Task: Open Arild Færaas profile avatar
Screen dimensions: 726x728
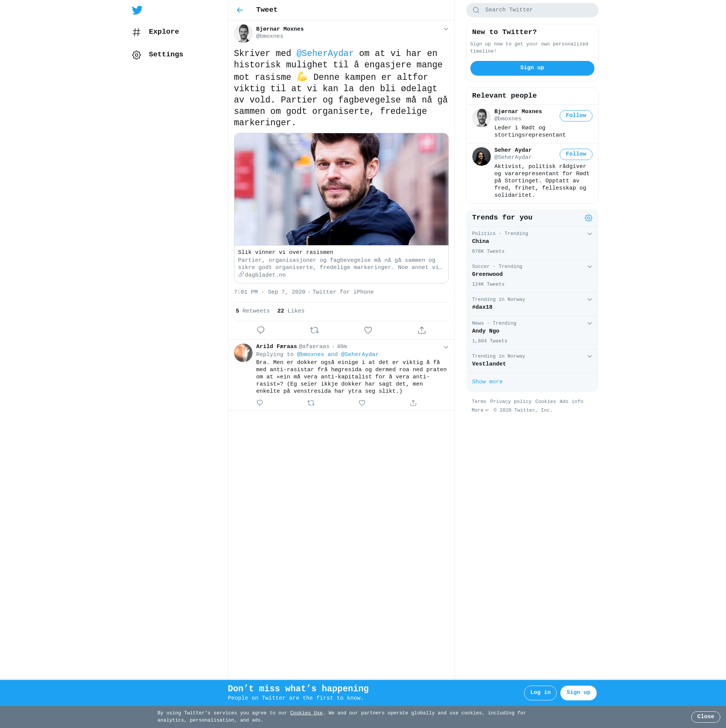Action: coord(243,353)
